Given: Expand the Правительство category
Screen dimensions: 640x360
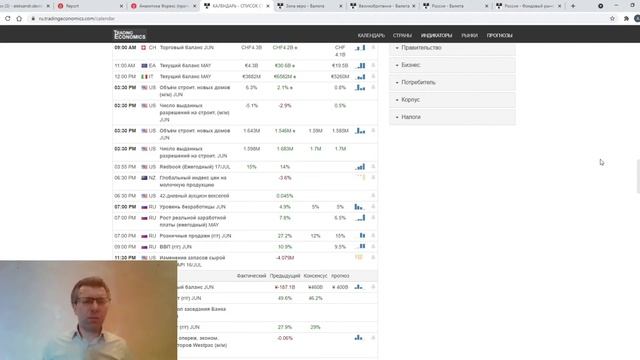Looking at the screenshot, I should tap(452, 48).
